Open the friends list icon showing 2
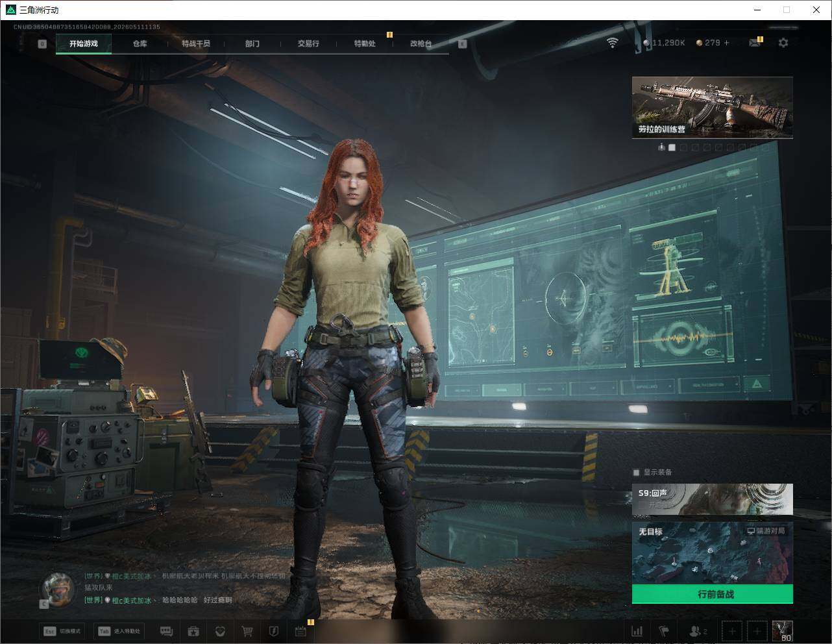The height and width of the screenshot is (644, 832). [698, 631]
